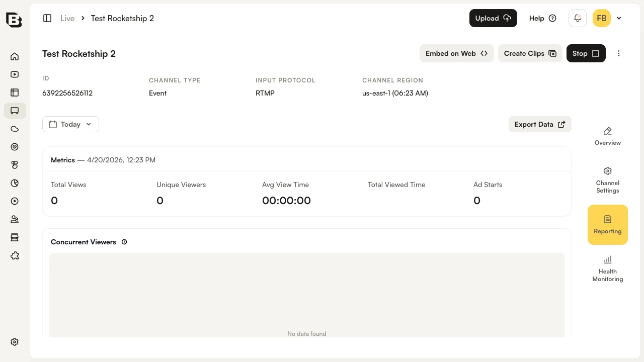The image size is (644, 362).
Task: Open the Health Monitoring tab
Action: 608,268
